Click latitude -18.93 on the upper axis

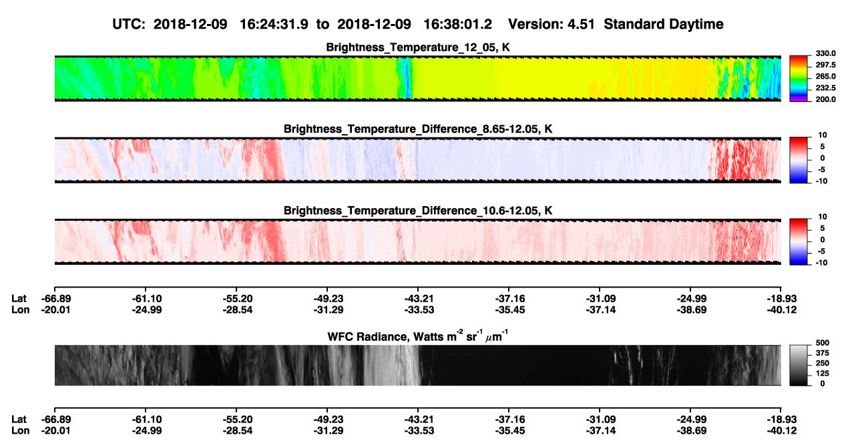781,298
